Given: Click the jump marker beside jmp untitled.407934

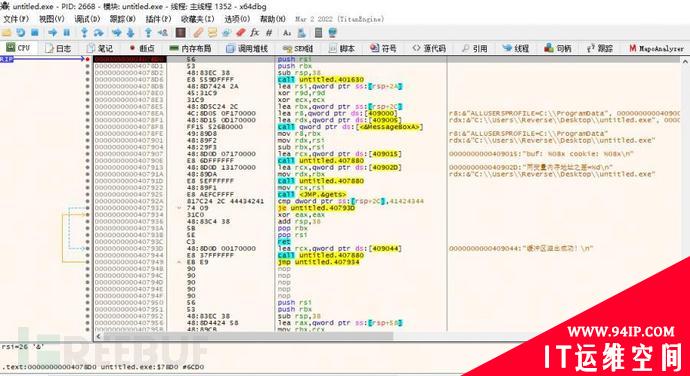Looking at the screenshot, I should [x=179, y=262].
